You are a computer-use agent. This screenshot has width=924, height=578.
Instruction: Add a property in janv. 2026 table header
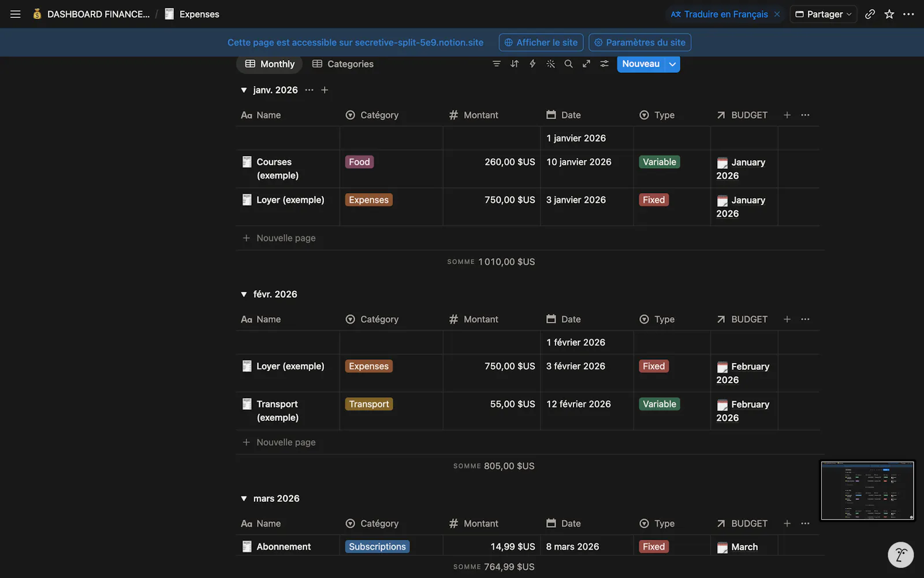[x=787, y=115]
